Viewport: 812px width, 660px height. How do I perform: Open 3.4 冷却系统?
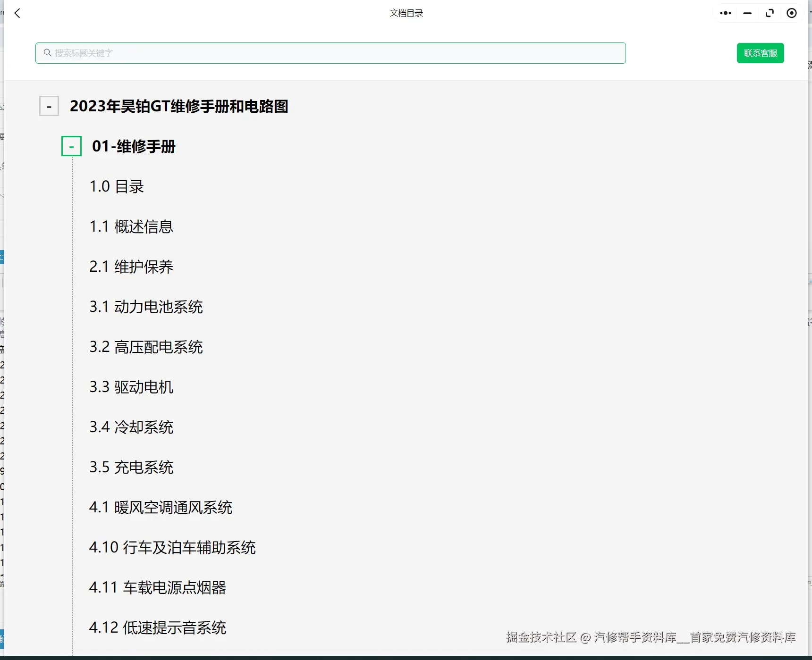coord(131,427)
